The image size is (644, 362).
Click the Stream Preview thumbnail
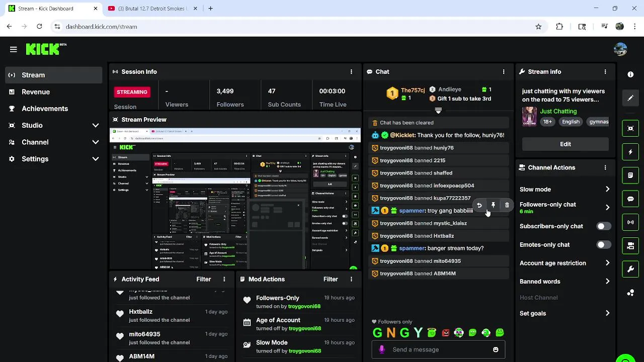click(235, 199)
